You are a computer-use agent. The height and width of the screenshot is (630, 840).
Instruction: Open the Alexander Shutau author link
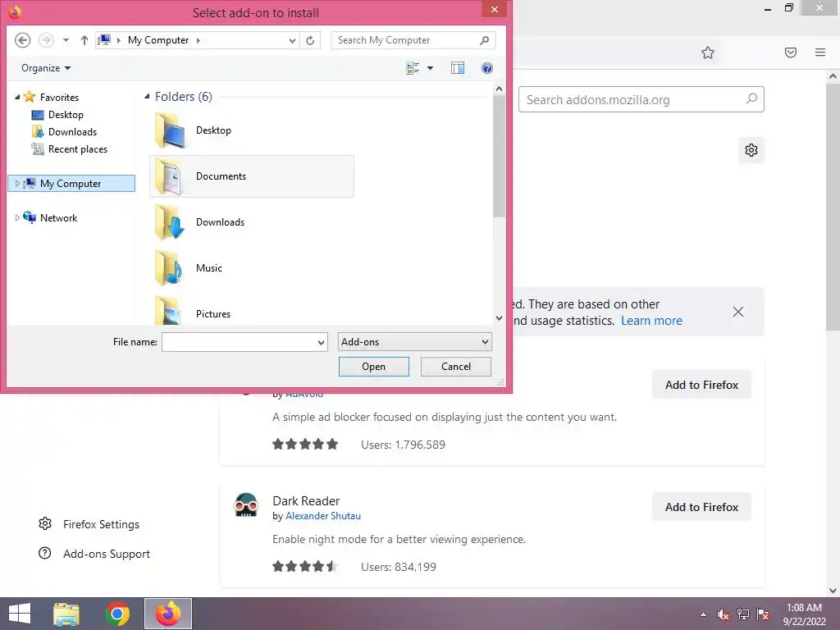pos(323,516)
